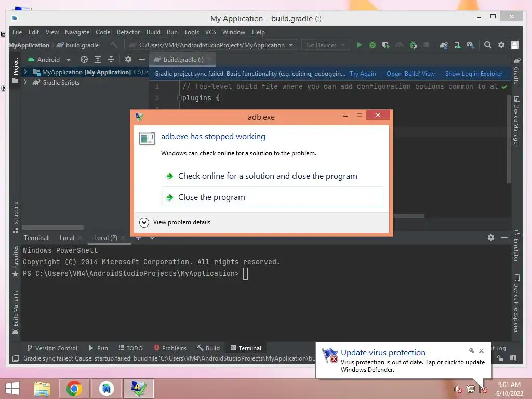Viewport: 532px width, 399px height.
Task: Click the PowerShell terminal prompt input
Action: point(246,273)
